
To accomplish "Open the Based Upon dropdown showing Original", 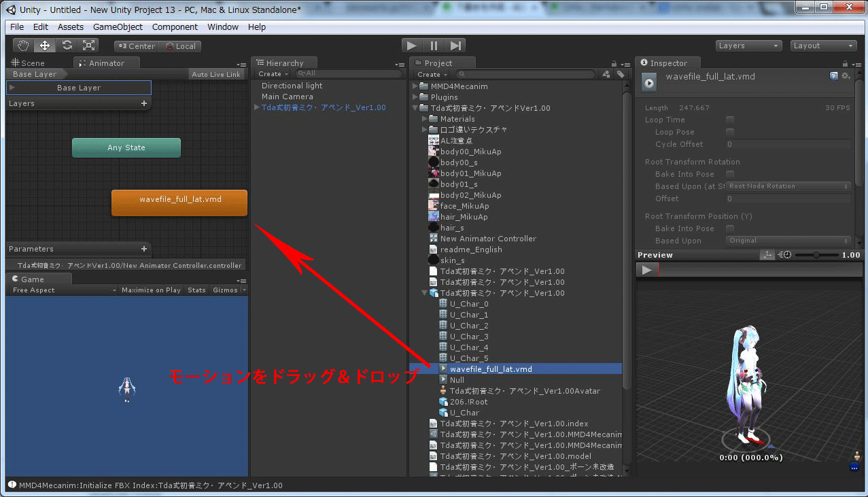I will click(x=787, y=240).
